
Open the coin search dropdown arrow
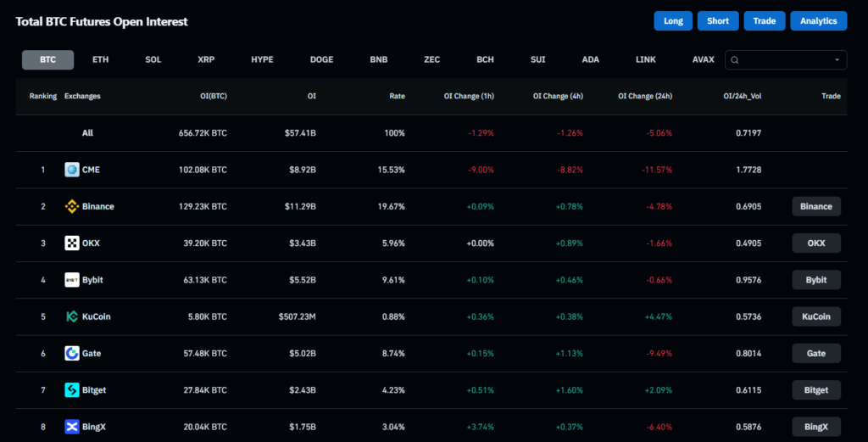pyautogui.click(x=837, y=60)
